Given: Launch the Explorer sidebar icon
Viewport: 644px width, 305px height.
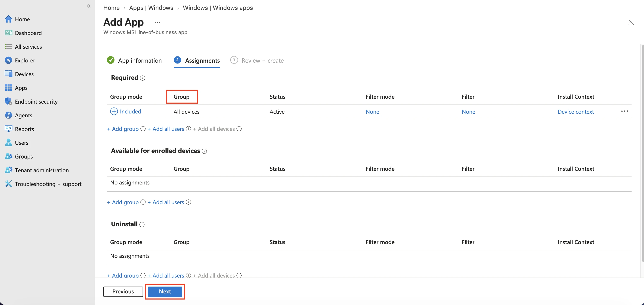Looking at the screenshot, I should (x=9, y=60).
